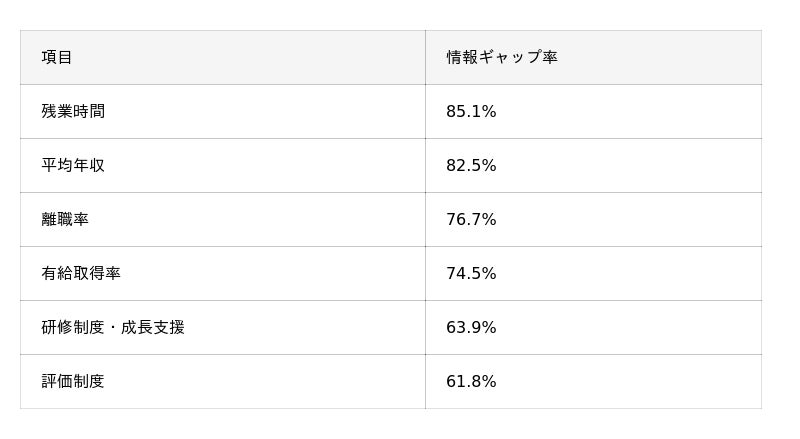Click the 74.5% value cell
This screenshot has width=800, height=439.
tap(471, 274)
